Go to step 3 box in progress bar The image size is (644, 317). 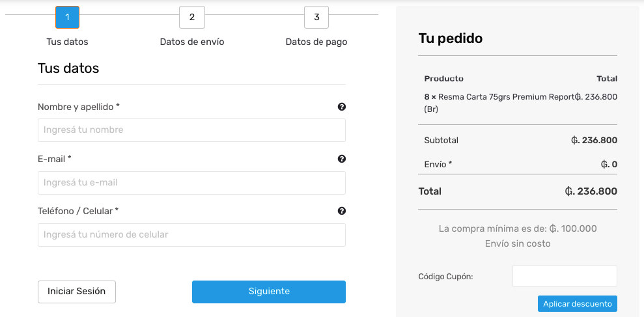point(316,17)
